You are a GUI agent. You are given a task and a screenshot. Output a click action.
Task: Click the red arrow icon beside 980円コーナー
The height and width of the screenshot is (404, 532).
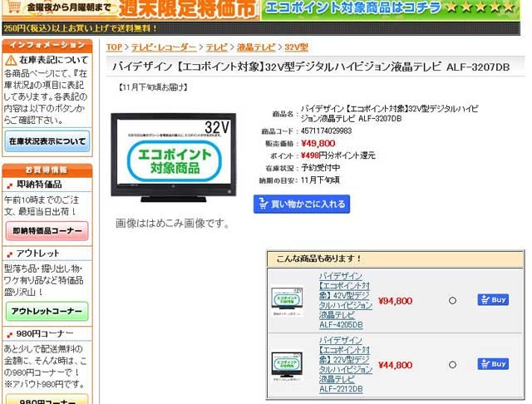[9, 334]
